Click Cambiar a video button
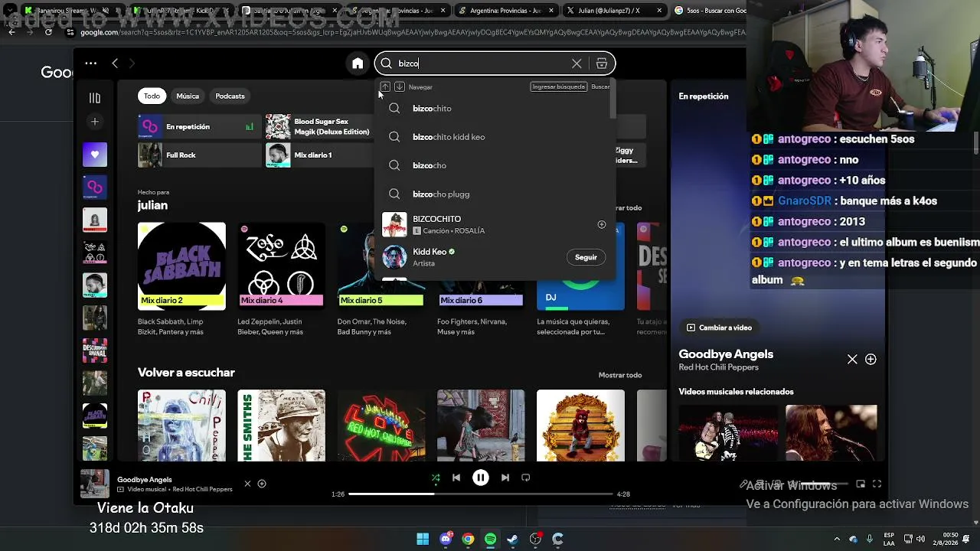Screen dimensions: 980x551 click(720, 328)
